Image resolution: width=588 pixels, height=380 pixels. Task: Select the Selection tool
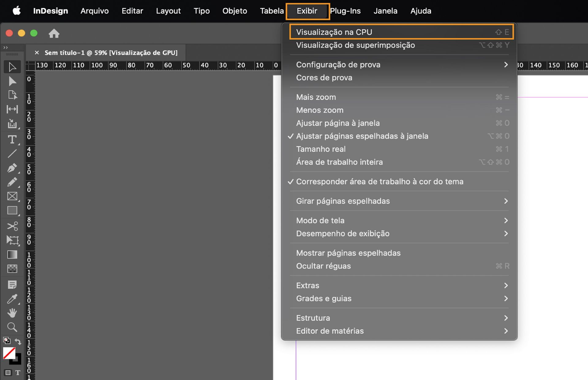tap(12, 67)
